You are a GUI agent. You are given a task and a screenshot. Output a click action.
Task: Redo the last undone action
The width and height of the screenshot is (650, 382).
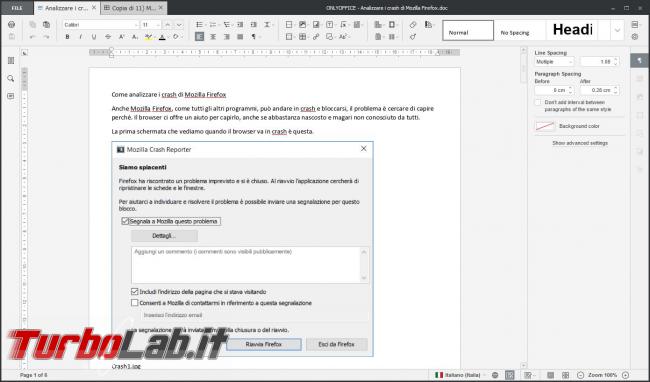[46, 37]
